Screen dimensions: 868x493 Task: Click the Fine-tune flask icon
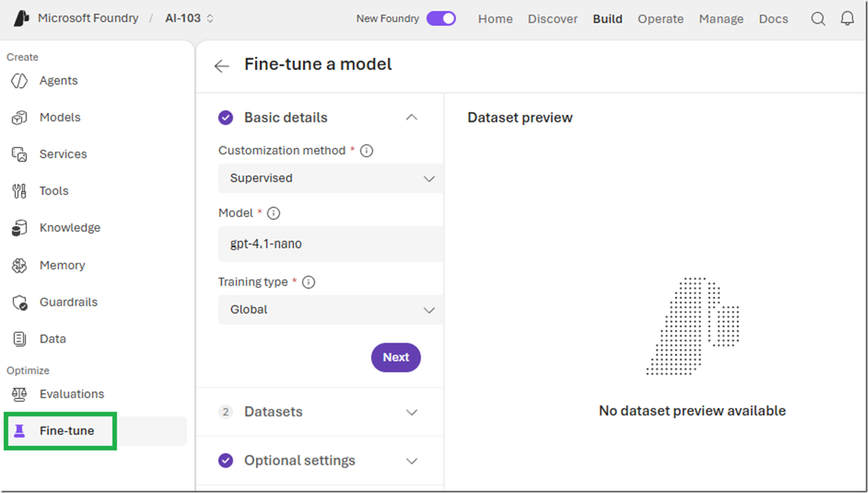pos(20,431)
